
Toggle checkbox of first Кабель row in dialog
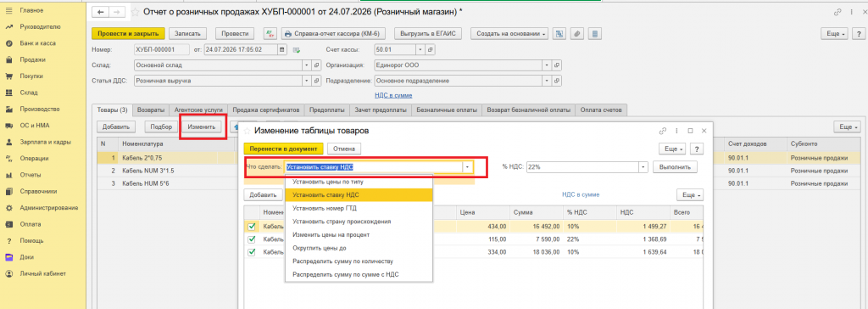coord(252,227)
